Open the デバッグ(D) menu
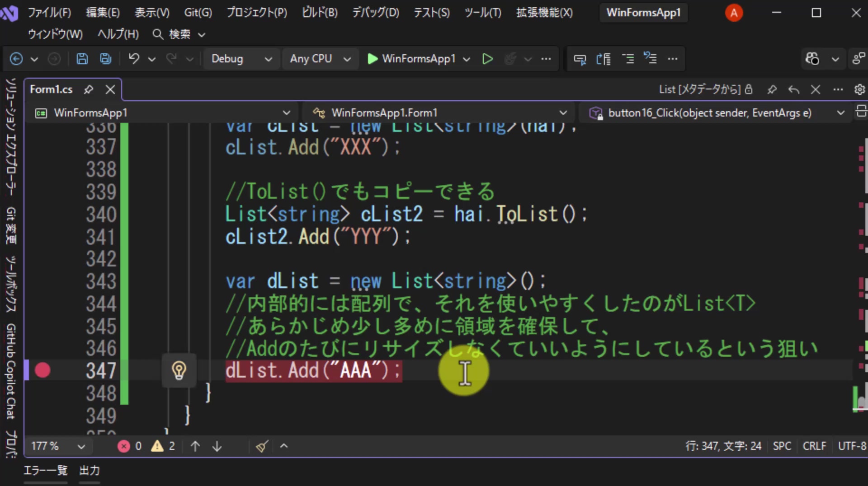Image resolution: width=868 pixels, height=486 pixels. click(376, 13)
